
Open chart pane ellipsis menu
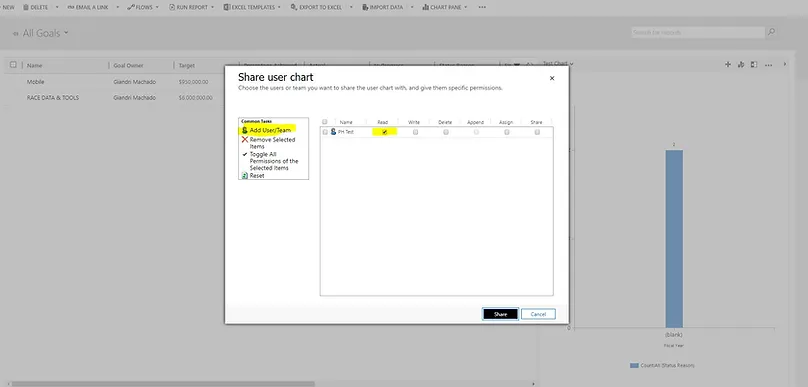[768, 65]
